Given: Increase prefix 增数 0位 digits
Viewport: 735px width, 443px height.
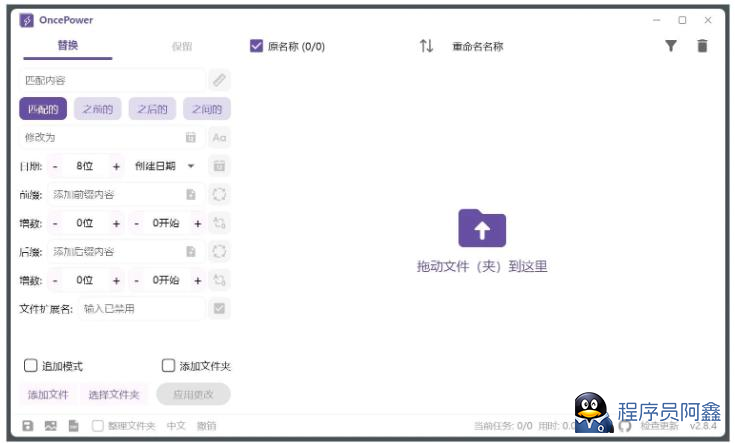Looking at the screenshot, I should click(116, 224).
